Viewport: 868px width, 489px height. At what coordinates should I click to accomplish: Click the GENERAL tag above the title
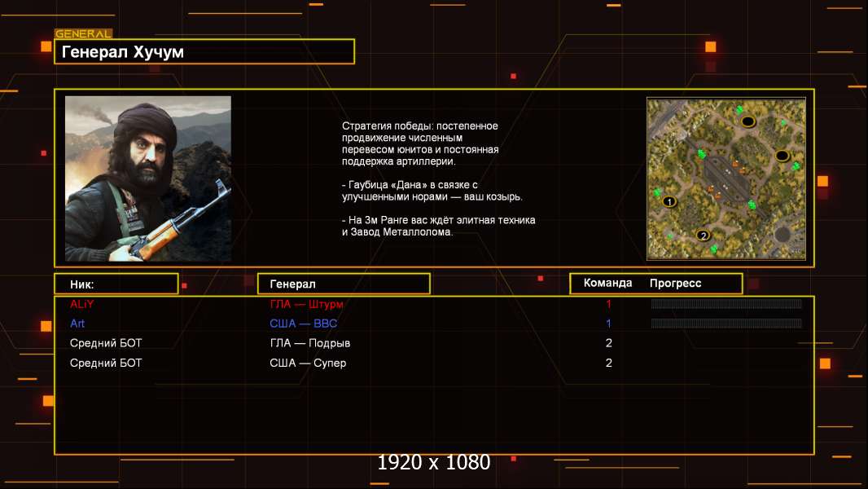(x=83, y=33)
